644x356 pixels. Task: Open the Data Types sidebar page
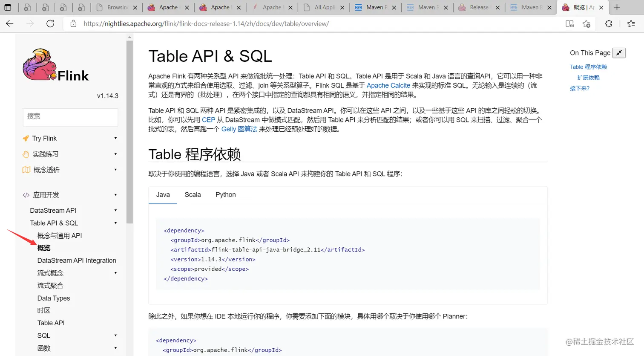(54, 298)
